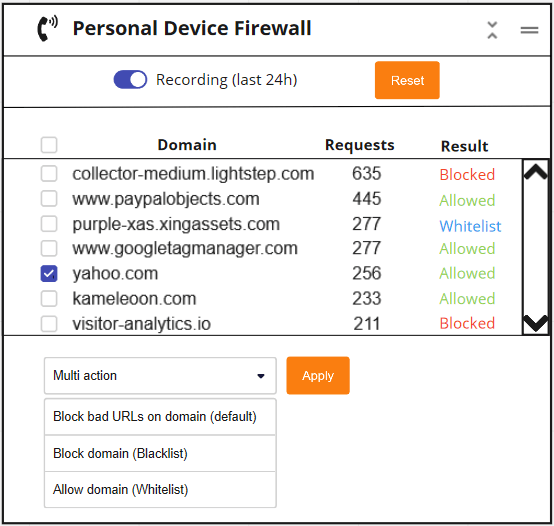Image resolution: width=554 pixels, height=526 pixels.
Task: Click the dropdown caret in Multi action box
Action: (x=261, y=376)
